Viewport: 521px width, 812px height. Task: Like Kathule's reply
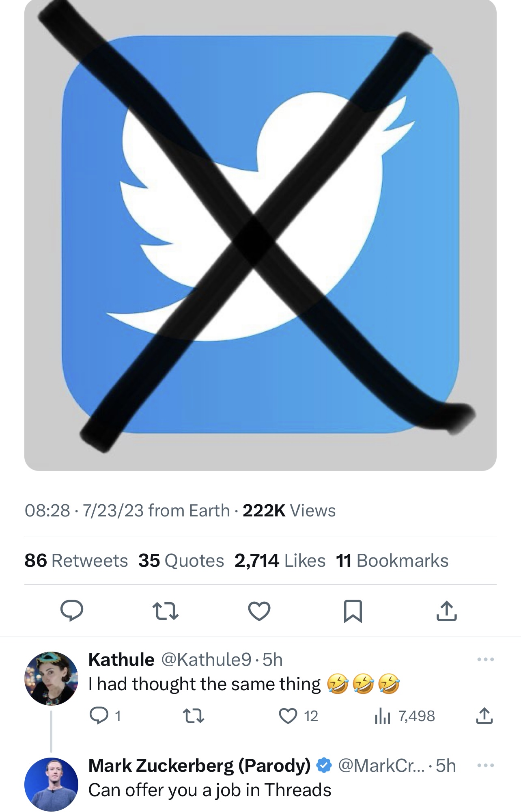tap(288, 716)
